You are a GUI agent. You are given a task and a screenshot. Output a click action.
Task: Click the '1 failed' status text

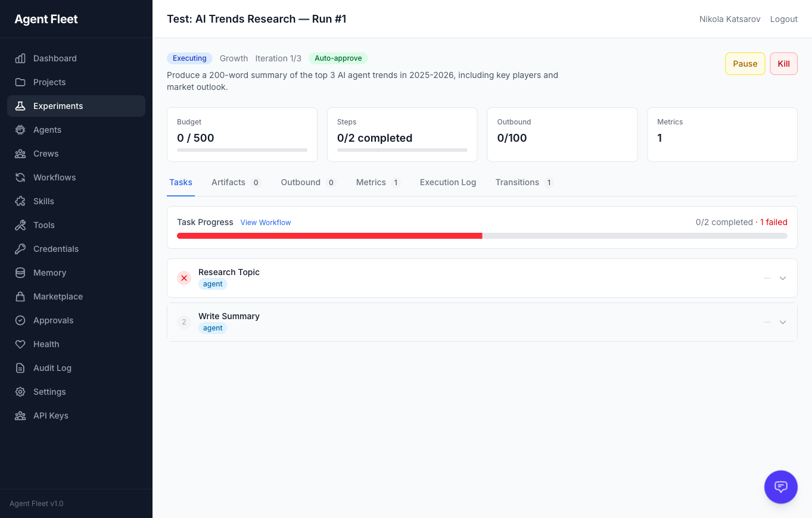(774, 222)
